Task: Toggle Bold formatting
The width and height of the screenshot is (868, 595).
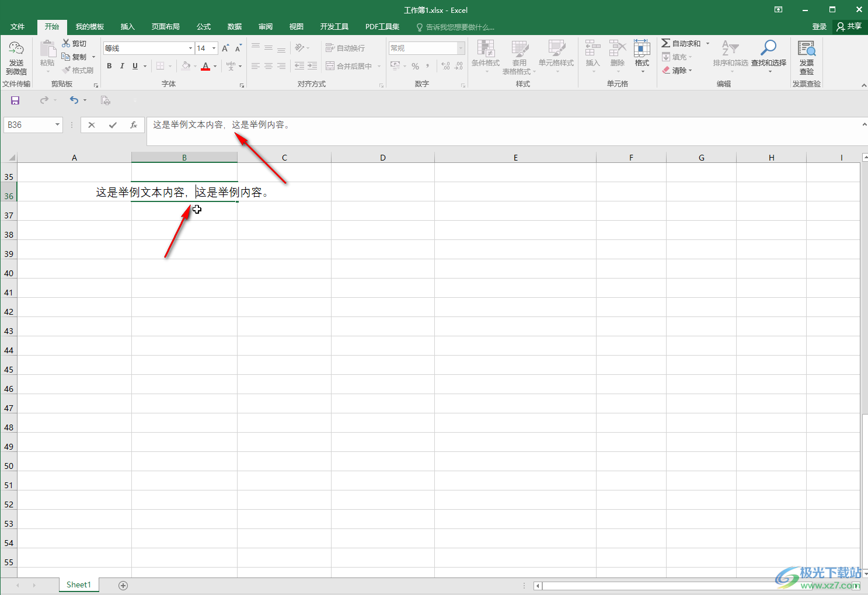Action: (109, 66)
